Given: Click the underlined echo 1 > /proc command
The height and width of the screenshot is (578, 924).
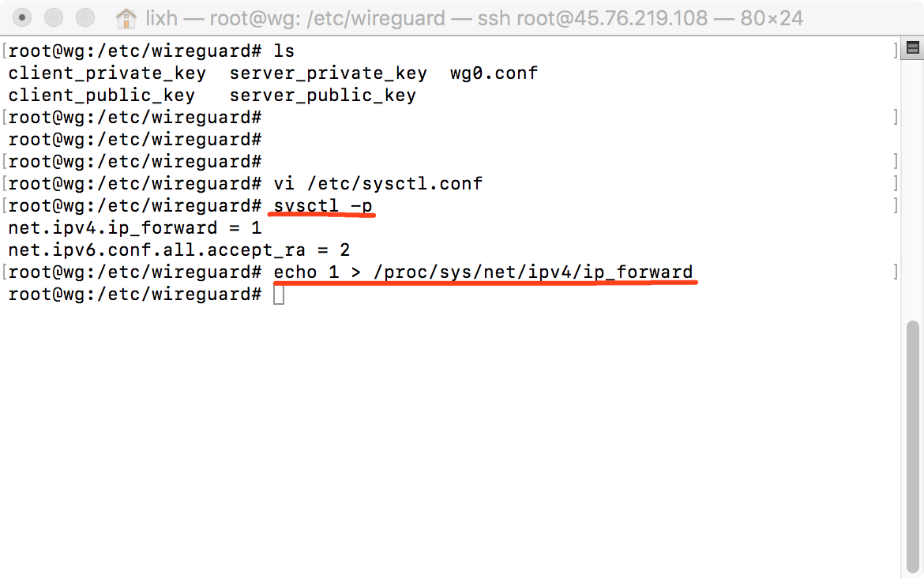Looking at the screenshot, I should [x=483, y=272].
